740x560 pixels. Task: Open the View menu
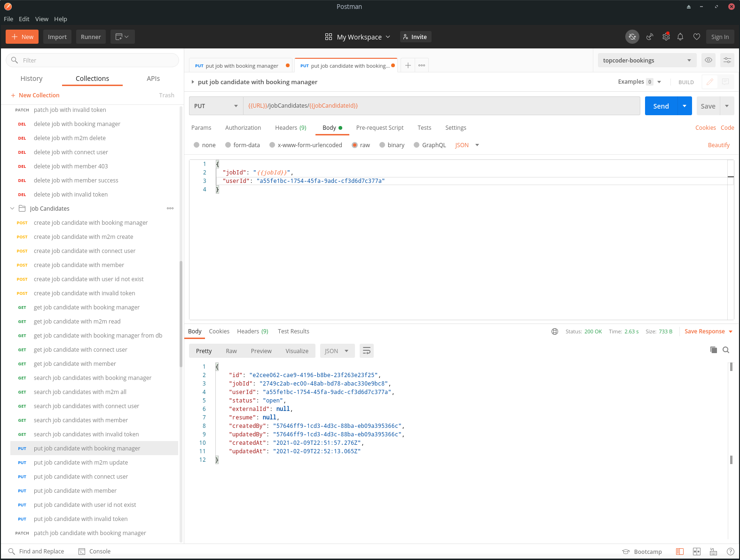tap(42, 19)
